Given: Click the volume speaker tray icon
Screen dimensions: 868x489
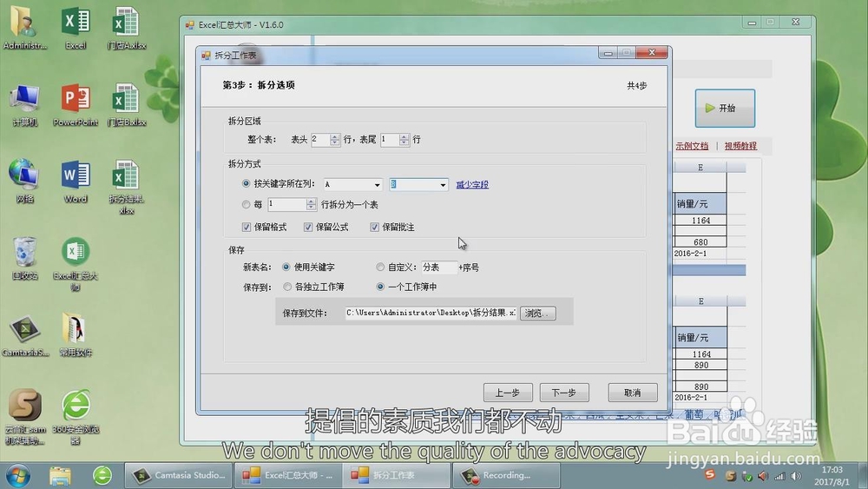Looking at the screenshot, I should coord(796,476).
